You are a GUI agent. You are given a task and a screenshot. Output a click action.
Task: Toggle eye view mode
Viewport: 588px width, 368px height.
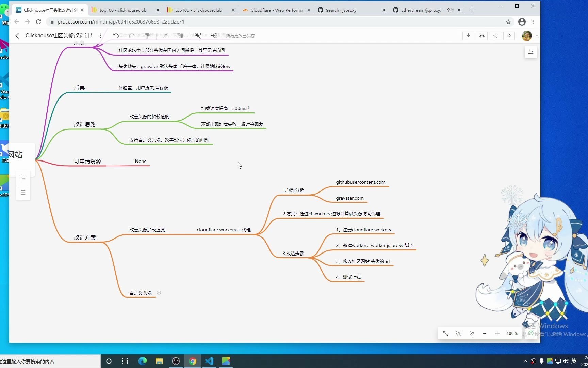click(459, 333)
